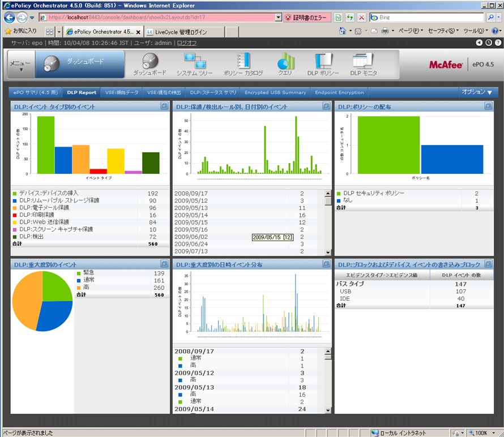This screenshot has width=504, height=437.
Task: Select the 2009/05/14 row in date list
Action: click(x=246, y=215)
